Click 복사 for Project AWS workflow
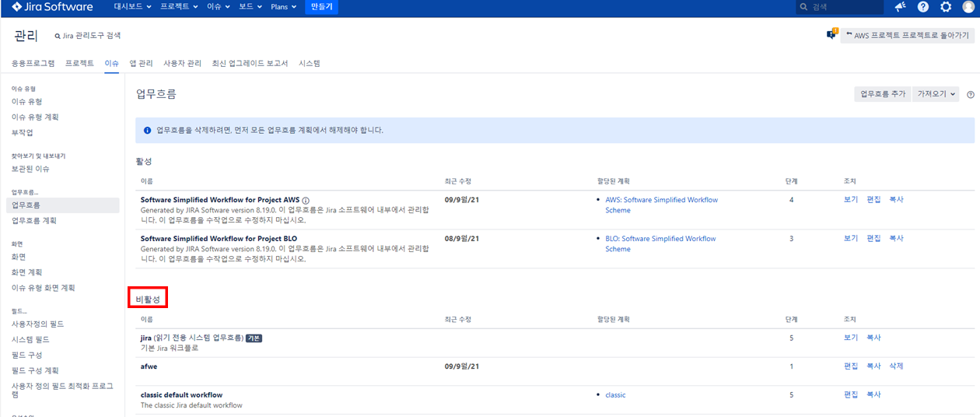980x417 pixels. (896, 200)
